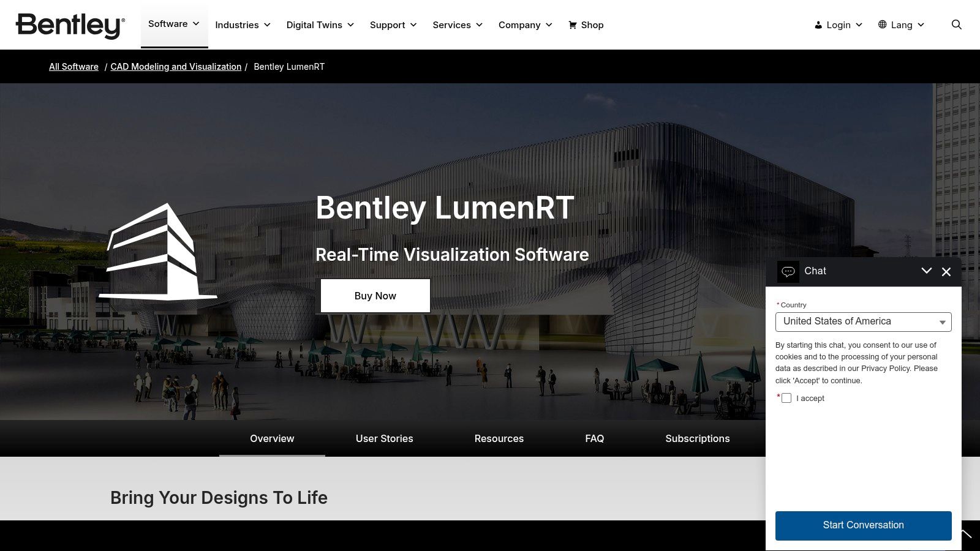Collapse the Chat window via its down chevron
This screenshot has width=980, height=551.
[926, 270]
